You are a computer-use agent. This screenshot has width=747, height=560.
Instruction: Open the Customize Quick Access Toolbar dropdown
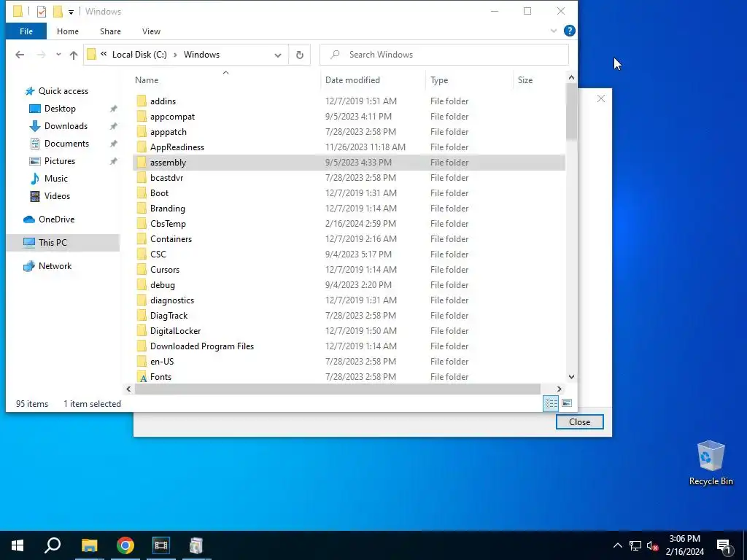71,12
